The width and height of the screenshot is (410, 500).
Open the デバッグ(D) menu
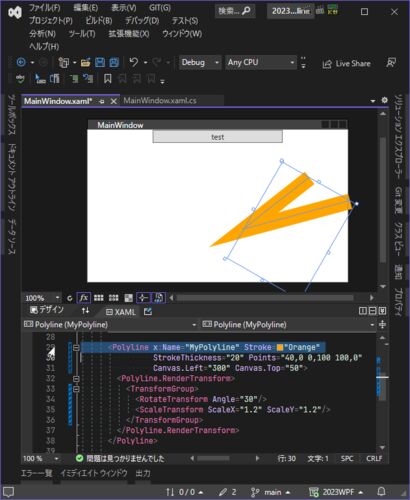pos(142,21)
